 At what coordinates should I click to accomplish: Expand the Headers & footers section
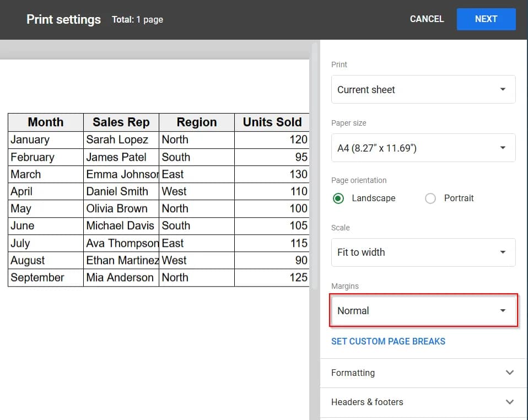point(423,402)
